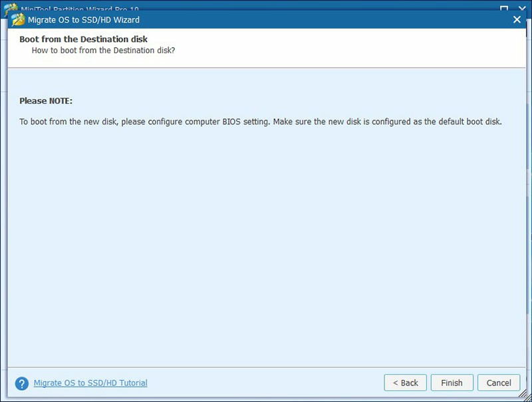Click the Finish button

452,383
